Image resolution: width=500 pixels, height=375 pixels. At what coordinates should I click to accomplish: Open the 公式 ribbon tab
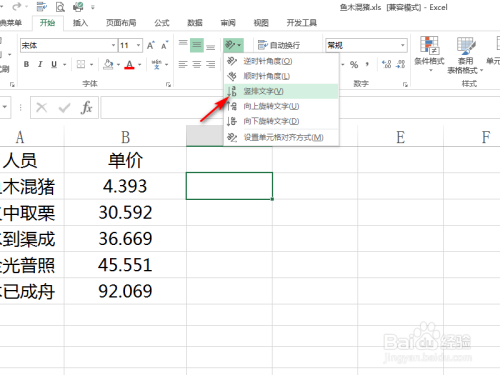tap(162, 23)
